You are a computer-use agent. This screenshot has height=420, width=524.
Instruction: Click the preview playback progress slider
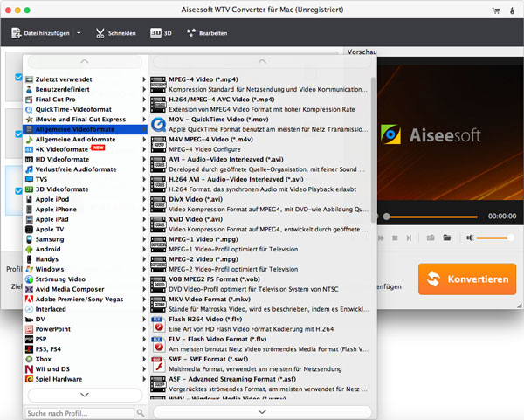(x=431, y=217)
